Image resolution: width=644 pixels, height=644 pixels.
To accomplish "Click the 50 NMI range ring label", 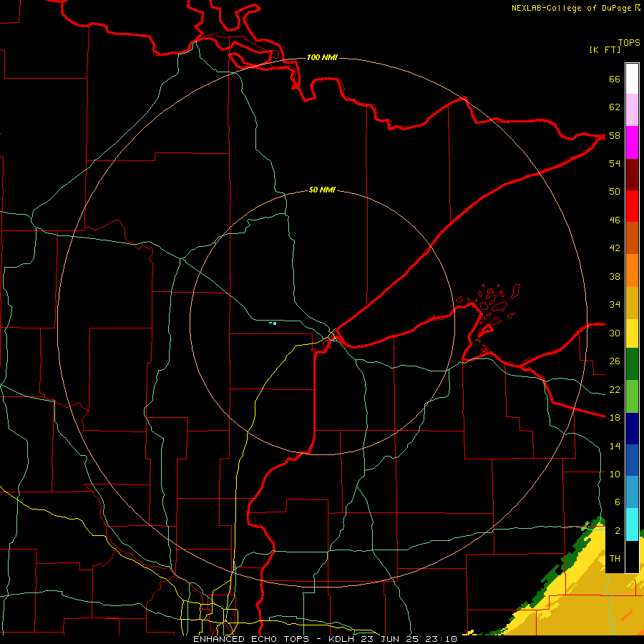I will (322, 190).
